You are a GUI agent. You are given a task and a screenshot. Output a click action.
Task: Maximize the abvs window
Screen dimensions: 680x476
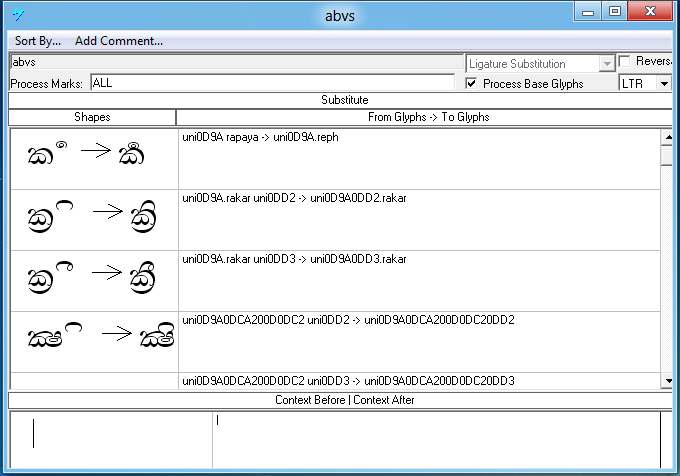click(615, 12)
